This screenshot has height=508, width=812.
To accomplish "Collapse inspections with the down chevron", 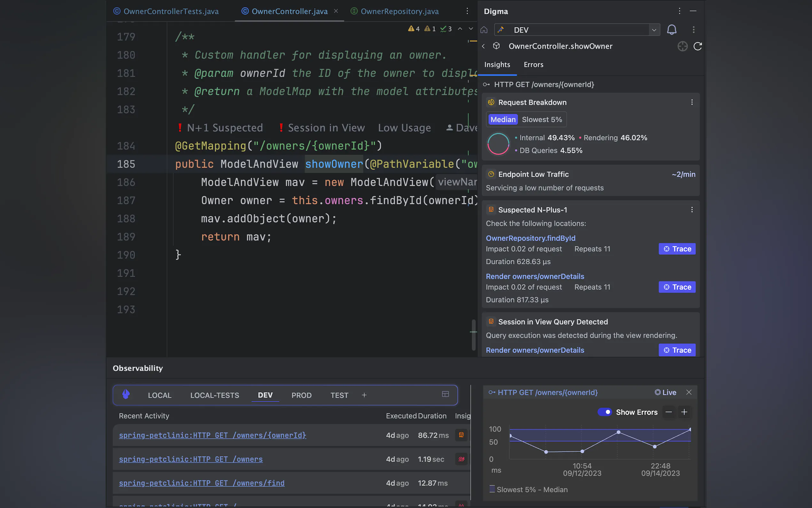I will click(x=471, y=29).
